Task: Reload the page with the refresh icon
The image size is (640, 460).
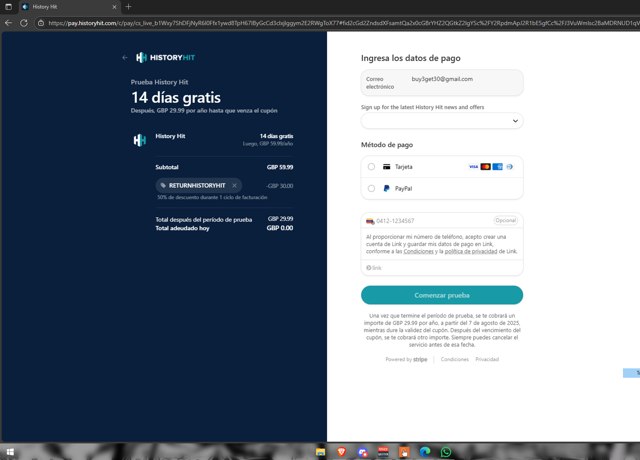Action: pyautogui.click(x=24, y=23)
